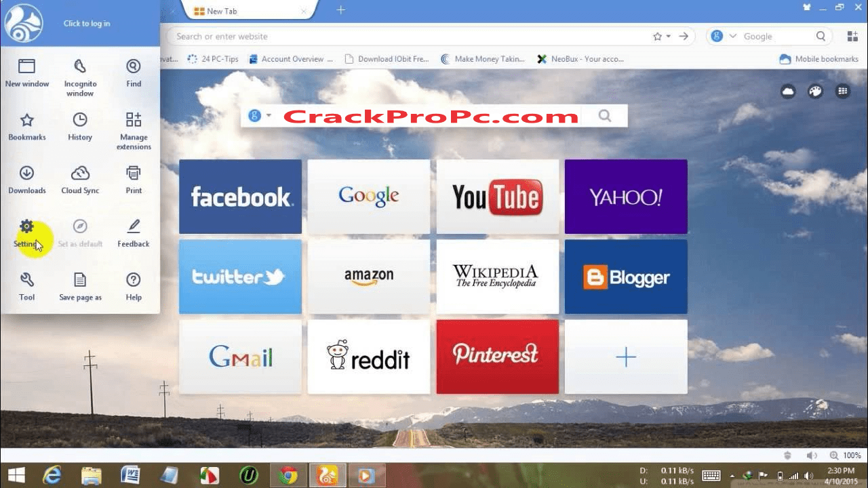Click the go arrow in the address bar
Image resolution: width=868 pixels, height=488 pixels.
684,37
